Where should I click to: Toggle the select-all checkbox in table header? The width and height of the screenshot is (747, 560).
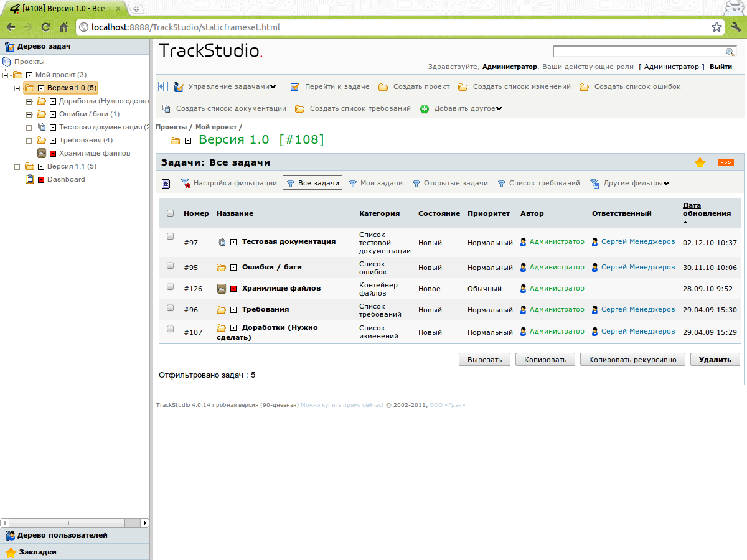[171, 213]
